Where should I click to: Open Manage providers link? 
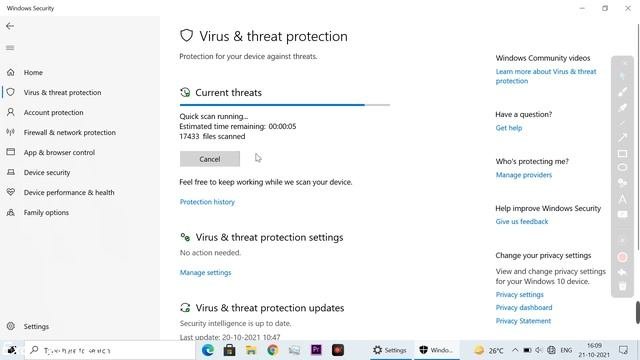(x=524, y=175)
